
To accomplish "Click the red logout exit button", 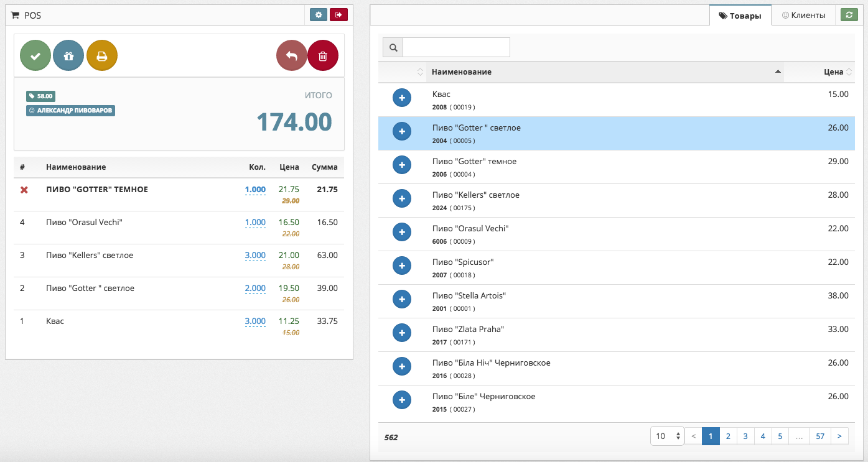I will click(x=338, y=14).
